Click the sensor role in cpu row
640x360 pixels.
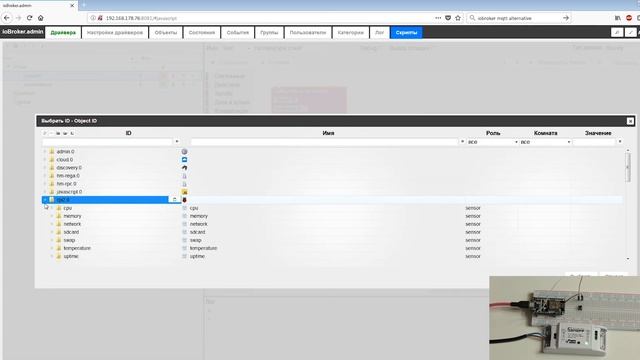tap(473, 208)
